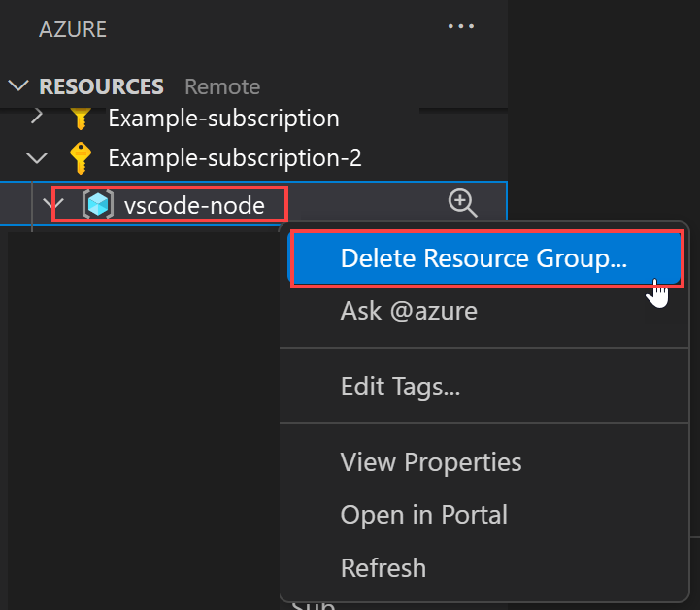Click the zoom magnifier icon beside vscode-node
Viewport: 700px width, 610px height.
click(x=462, y=202)
